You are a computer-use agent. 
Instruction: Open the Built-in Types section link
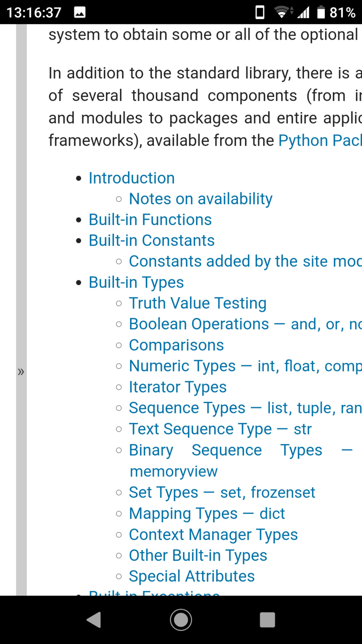click(136, 282)
